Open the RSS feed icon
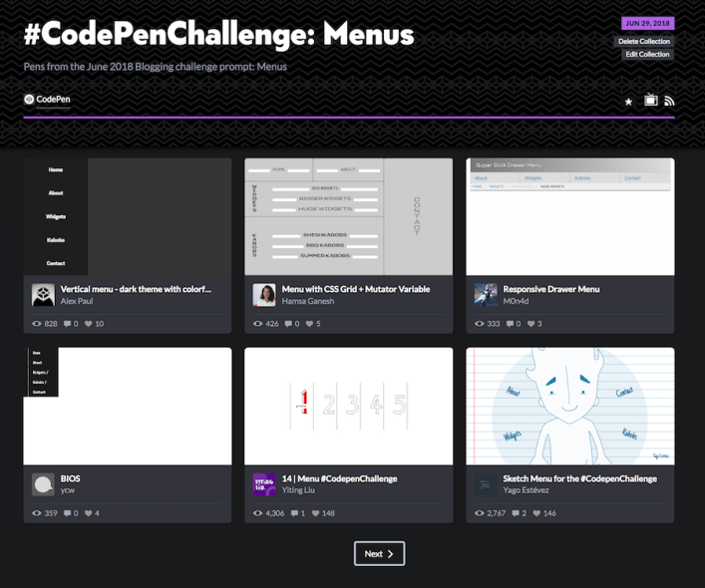 [669, 101]
